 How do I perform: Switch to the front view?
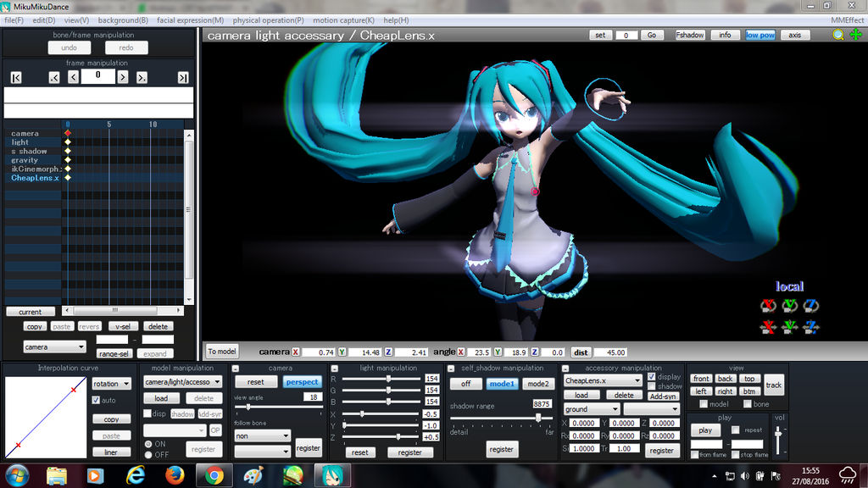coord(701,379)
